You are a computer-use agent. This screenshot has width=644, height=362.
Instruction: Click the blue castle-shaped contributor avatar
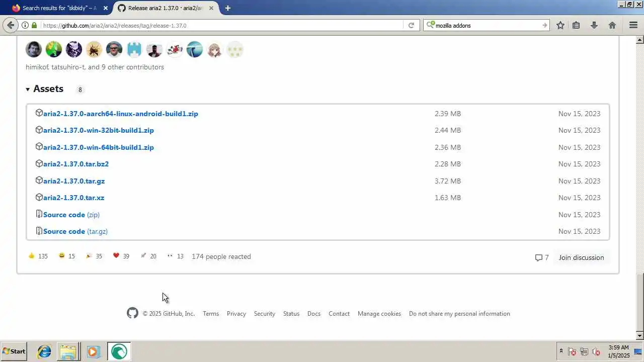tap(134, 49)
